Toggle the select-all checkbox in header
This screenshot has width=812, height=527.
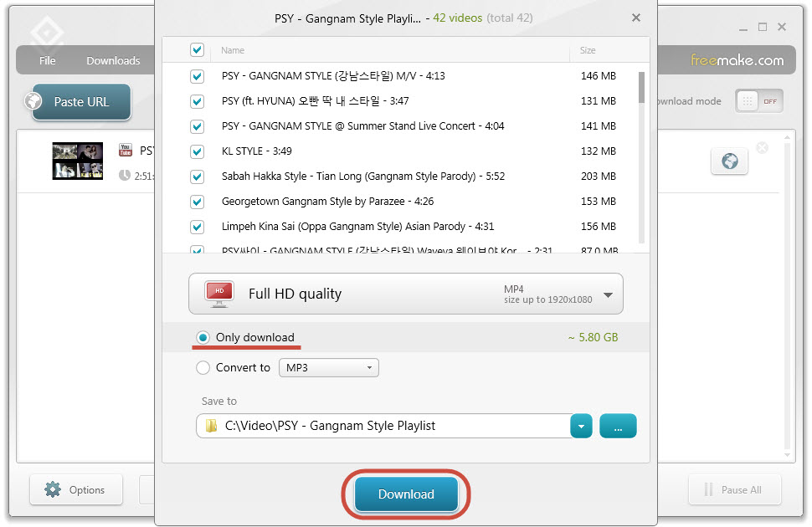(x=197, y=49)
